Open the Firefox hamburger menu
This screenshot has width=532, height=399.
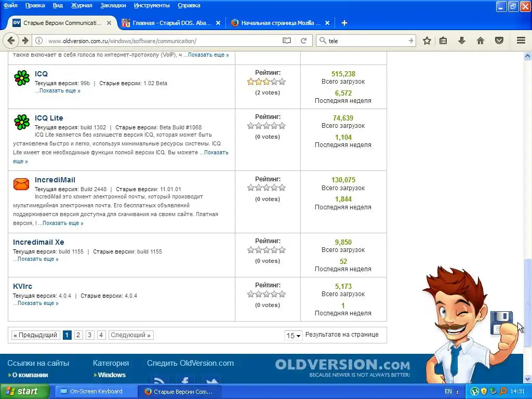coord(521,41)
